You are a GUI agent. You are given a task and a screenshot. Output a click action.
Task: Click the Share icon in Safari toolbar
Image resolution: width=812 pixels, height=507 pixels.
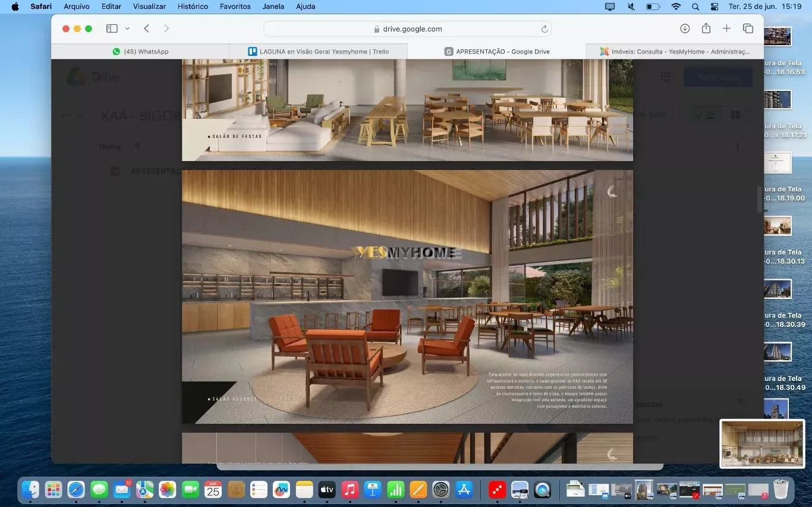point(706,29)
